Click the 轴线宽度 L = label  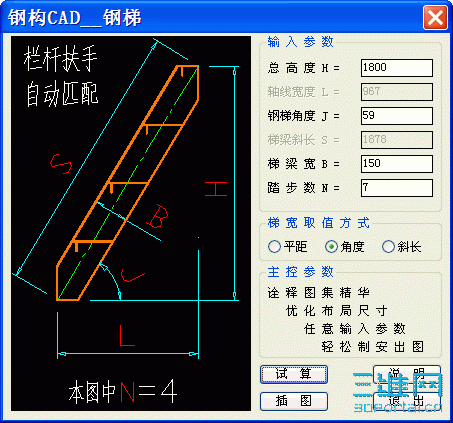[304, 92]
